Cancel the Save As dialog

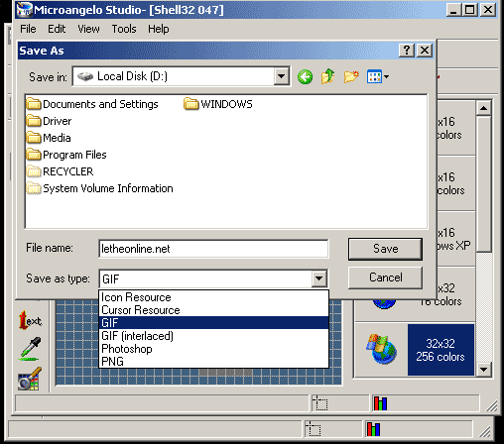tap(385, 277)
